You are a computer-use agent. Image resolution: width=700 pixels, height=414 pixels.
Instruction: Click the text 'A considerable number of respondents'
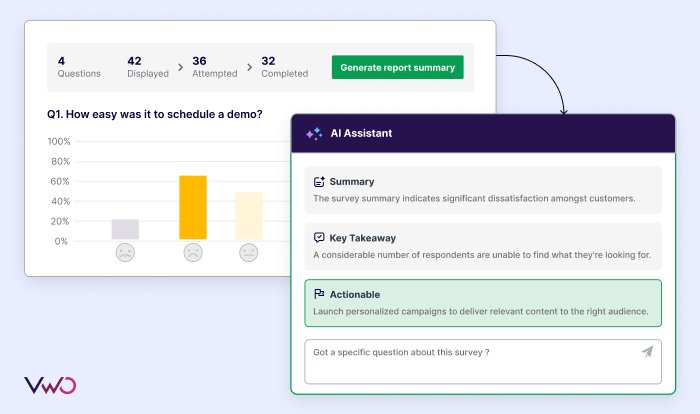click(393, 255)
